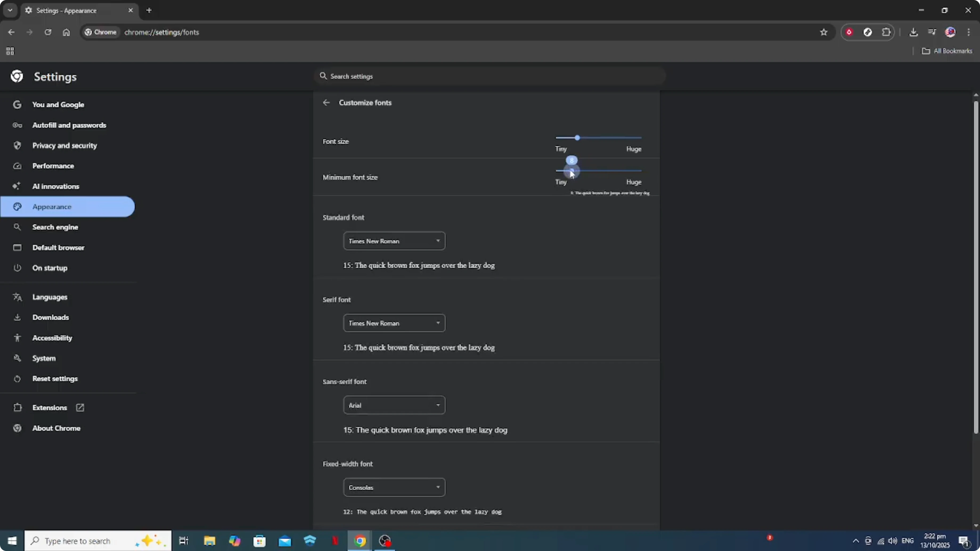Click the Minimum font size slider handle

(x=571, y=171)
